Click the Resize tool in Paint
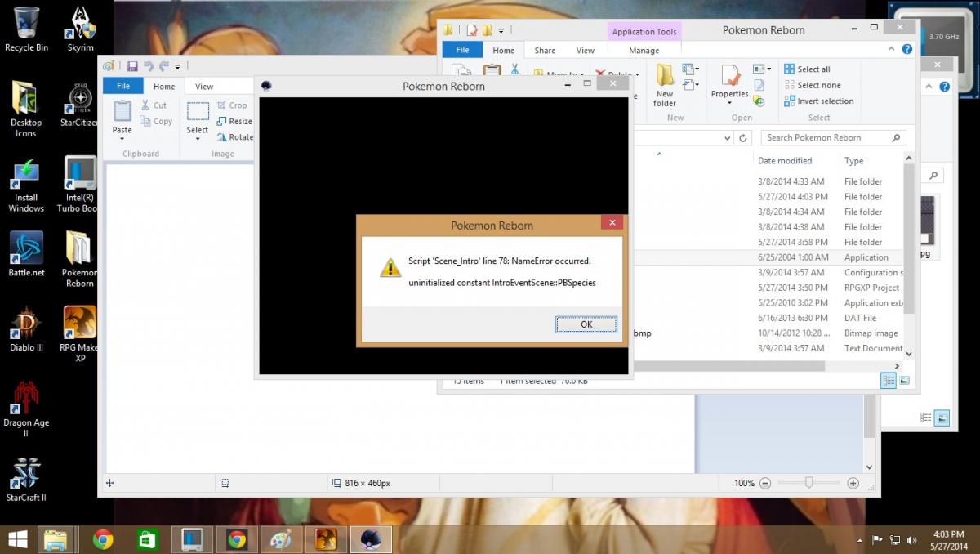980x554 pixels. 234,121
